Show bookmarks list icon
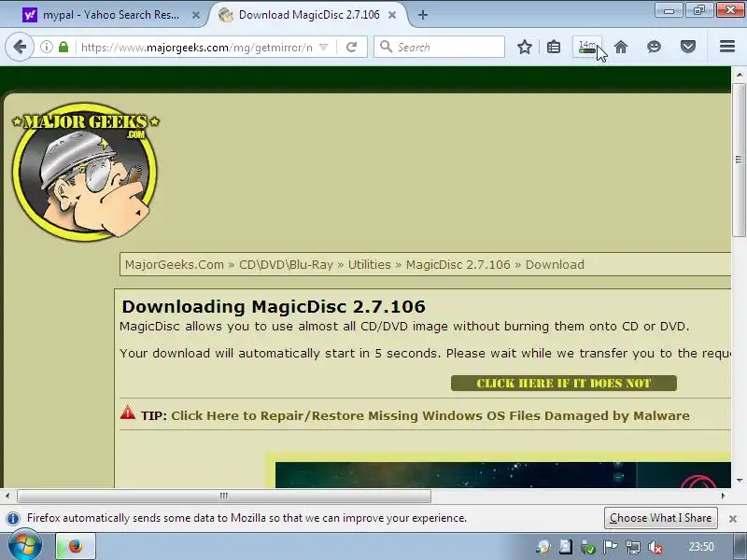The image size is (747, 560). tap(554, 47)
